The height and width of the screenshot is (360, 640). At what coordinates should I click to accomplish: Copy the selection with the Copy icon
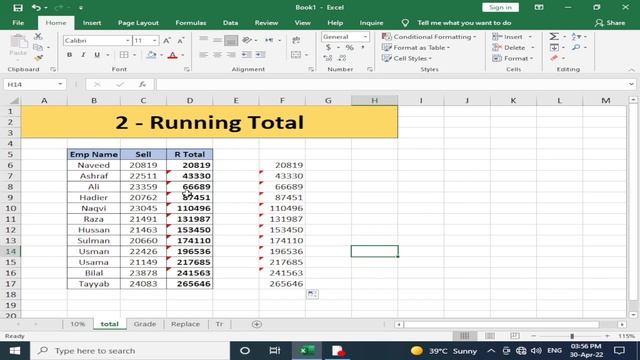[x=38, y=47]
